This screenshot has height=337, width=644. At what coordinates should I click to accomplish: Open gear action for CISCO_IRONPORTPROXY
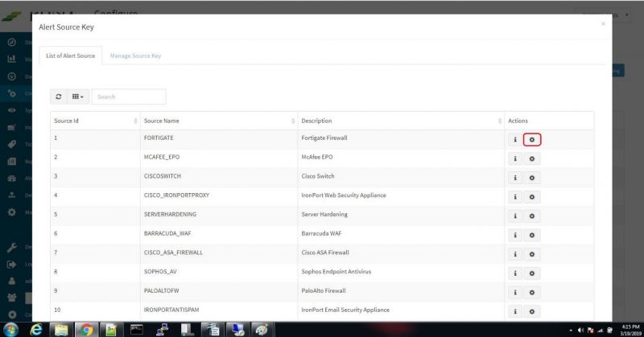[x=532, y=197]
